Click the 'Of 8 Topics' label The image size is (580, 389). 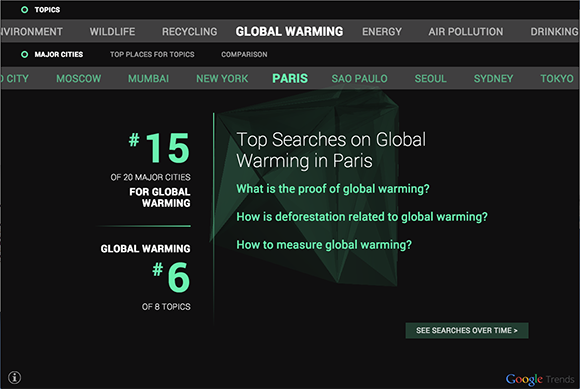166,307
